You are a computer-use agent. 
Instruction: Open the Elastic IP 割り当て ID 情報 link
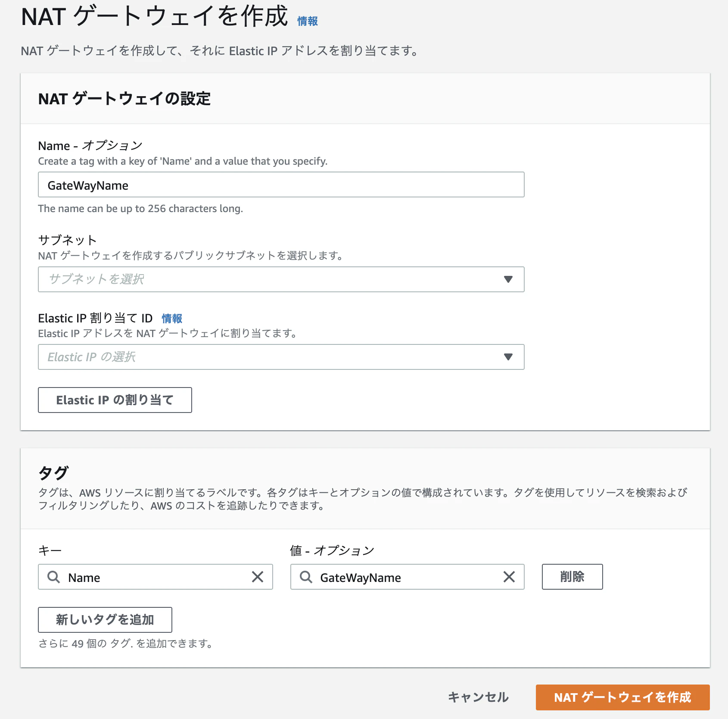pos(171,318)
